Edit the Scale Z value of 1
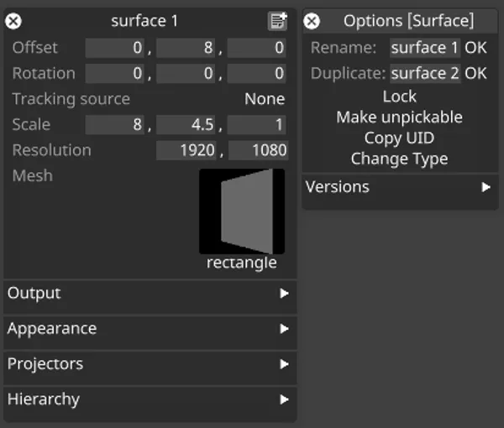Screen dimensions: 504x428 256,124
